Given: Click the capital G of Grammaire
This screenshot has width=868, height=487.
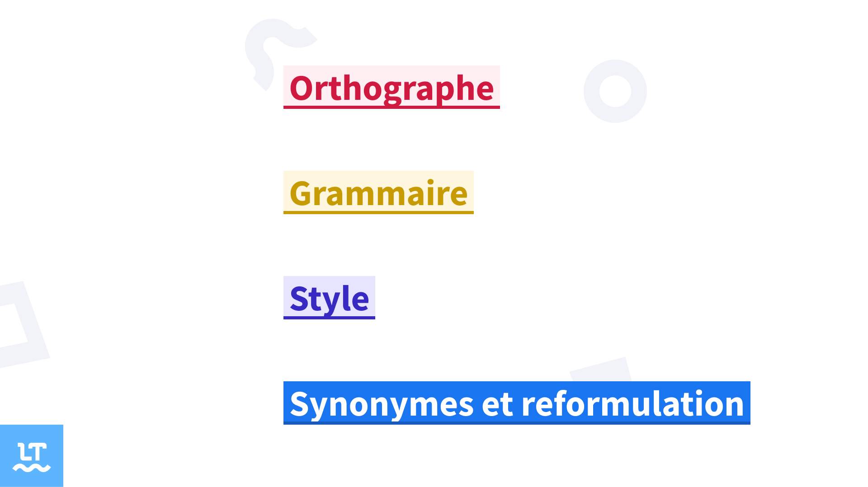Looking at the screenshot, I should point(301,193).
